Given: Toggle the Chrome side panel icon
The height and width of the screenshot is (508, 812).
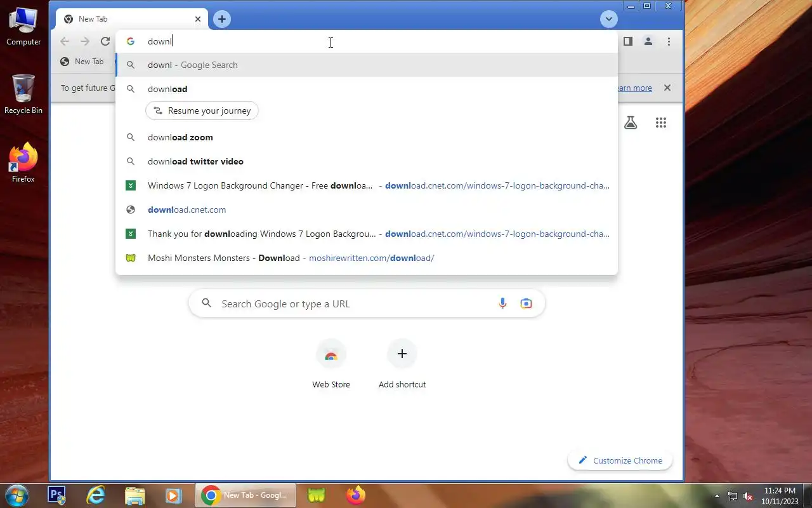Looking at the screenshot, I should [627, 41].
